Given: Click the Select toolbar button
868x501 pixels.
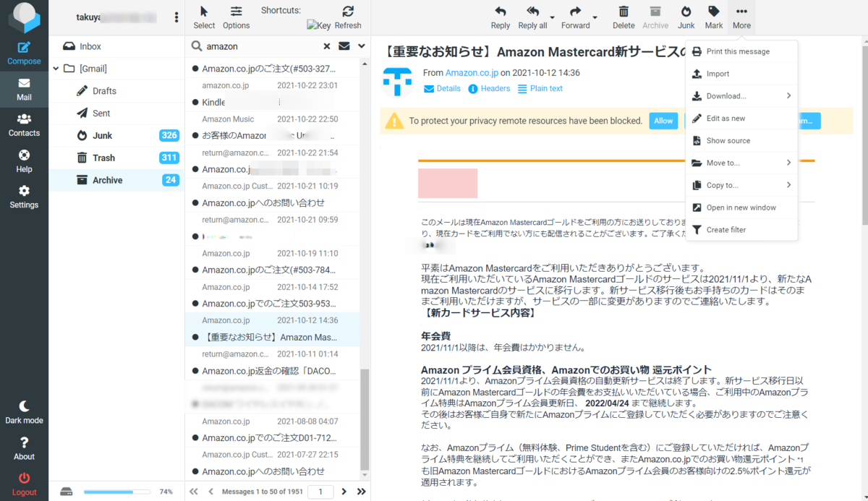Looking at the screenshot, I should tap(204, 17).
